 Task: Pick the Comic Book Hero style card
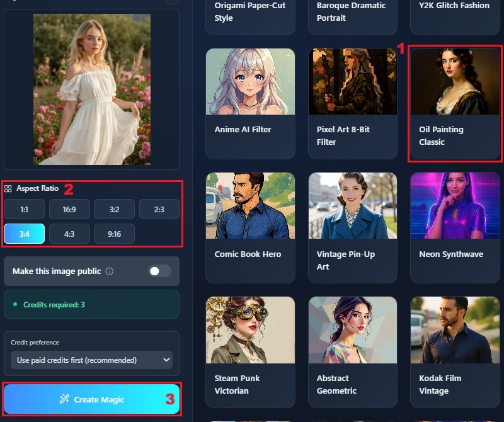coord(250,227)
